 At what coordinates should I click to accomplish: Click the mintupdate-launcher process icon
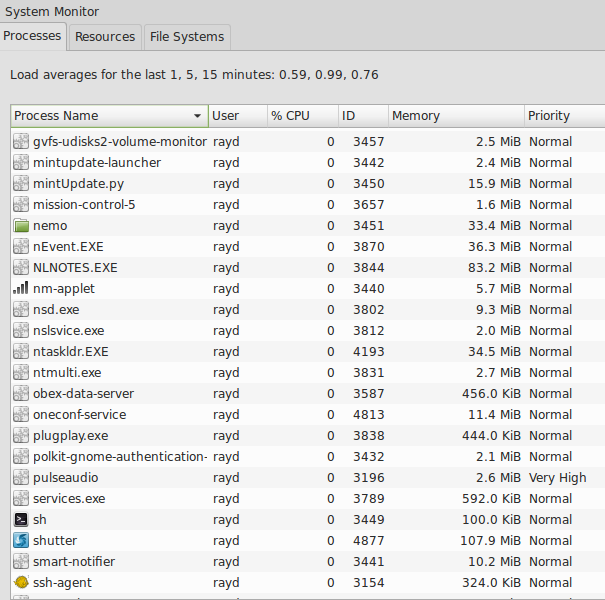(x=21, y=162)
